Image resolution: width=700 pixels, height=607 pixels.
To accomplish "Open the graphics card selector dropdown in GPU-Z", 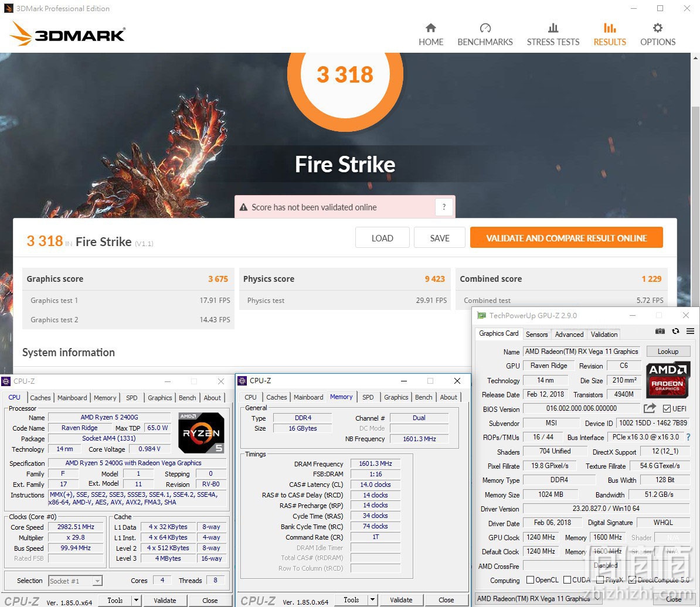I will click(x=538, y=599).
